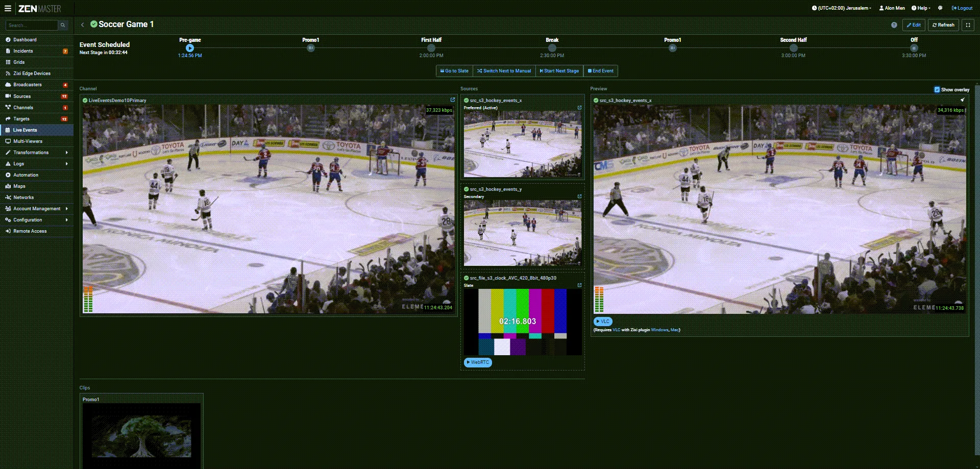Play preview with the VLC button
Image resolution: width=980 pixels, height=469 pixels.
pos(603,322)
